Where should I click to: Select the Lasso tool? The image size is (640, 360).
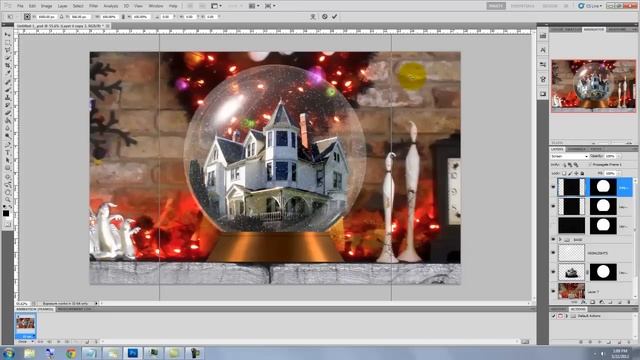pyautogui.click(x=8, y=50)
